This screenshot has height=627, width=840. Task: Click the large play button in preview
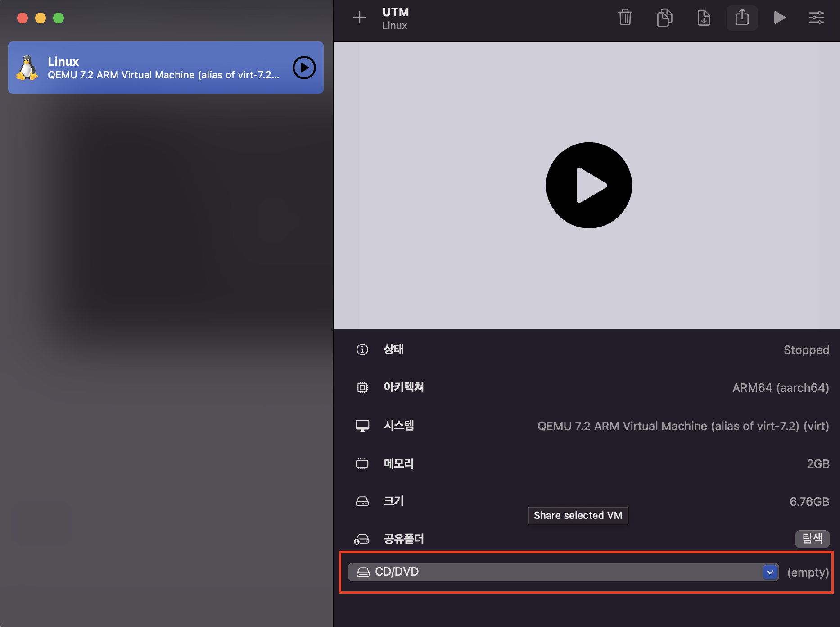589,185
